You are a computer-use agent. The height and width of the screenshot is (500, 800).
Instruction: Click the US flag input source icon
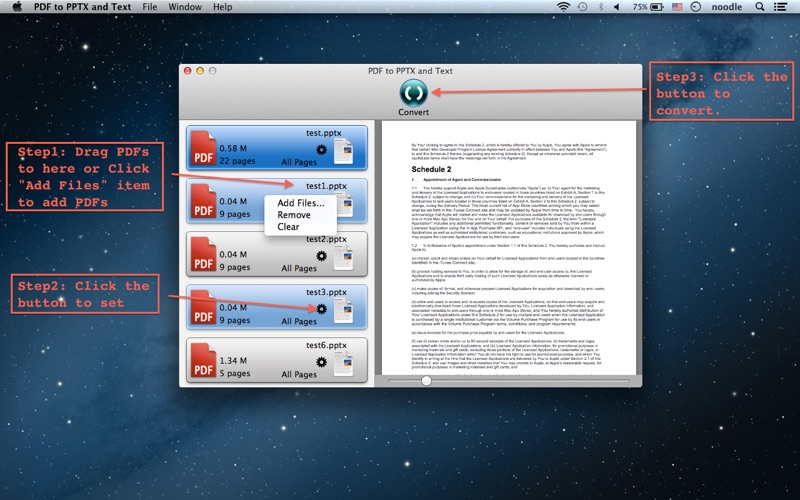[x=677, y=7]
